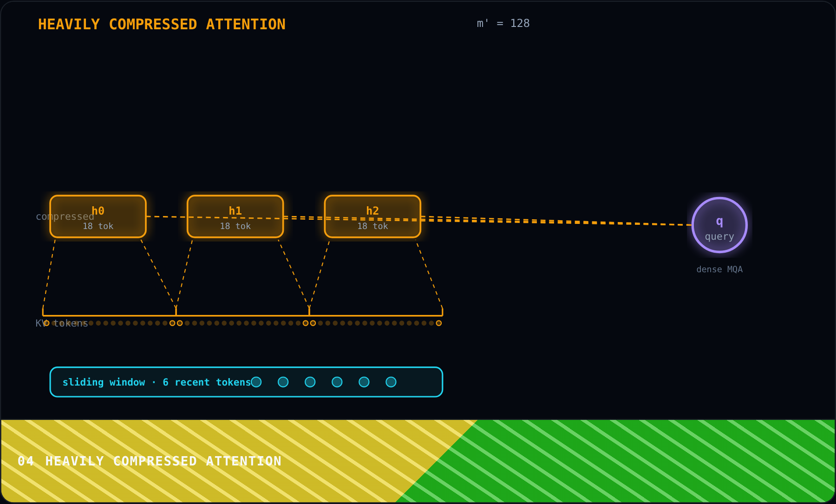
Task: Click the '04 HEAVILY COMPRESSED ATTENTION' caption
Action: click(150, 461)
